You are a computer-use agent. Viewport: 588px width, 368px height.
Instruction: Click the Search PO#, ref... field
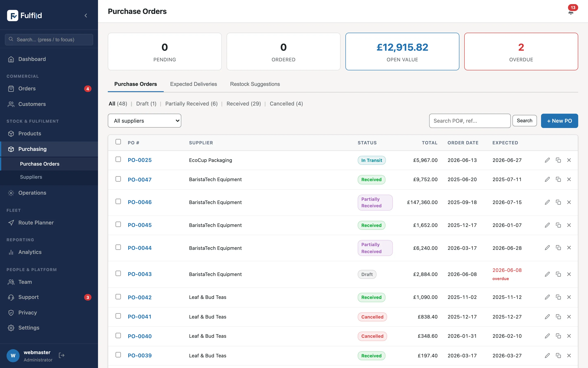click(x=470, y=121)
